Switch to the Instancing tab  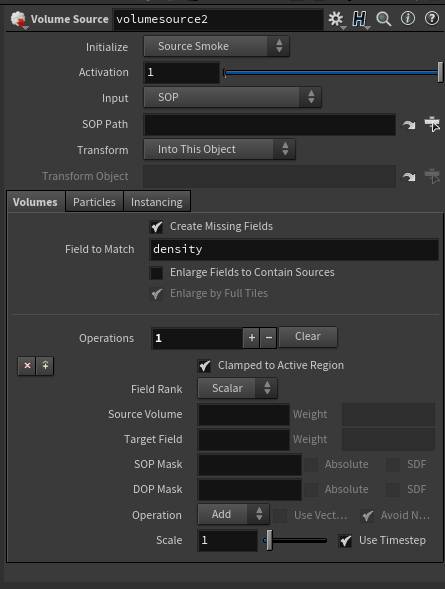click(x=157, y=202)
